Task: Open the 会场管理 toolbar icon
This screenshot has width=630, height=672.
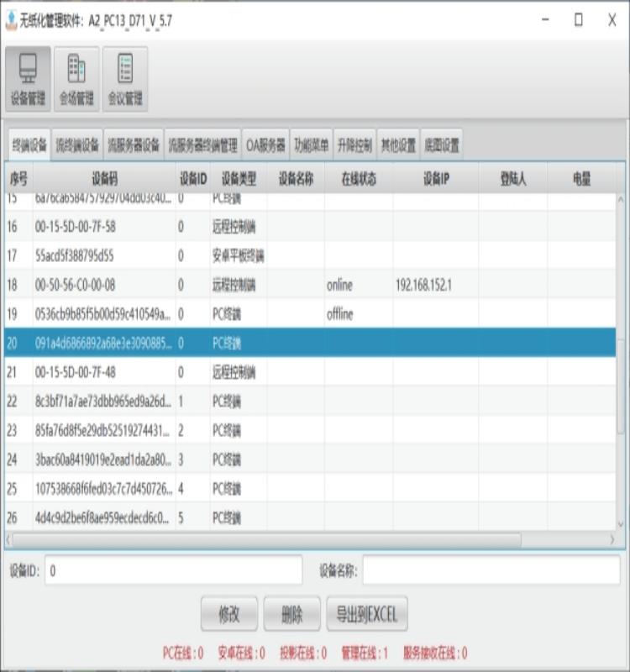Action: tap(76, 79)
